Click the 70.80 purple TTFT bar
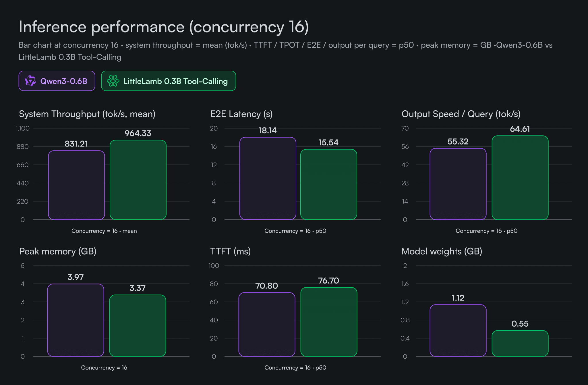This screenshot has width=588, height=385. pyautogui.click(x=267, y=324)
